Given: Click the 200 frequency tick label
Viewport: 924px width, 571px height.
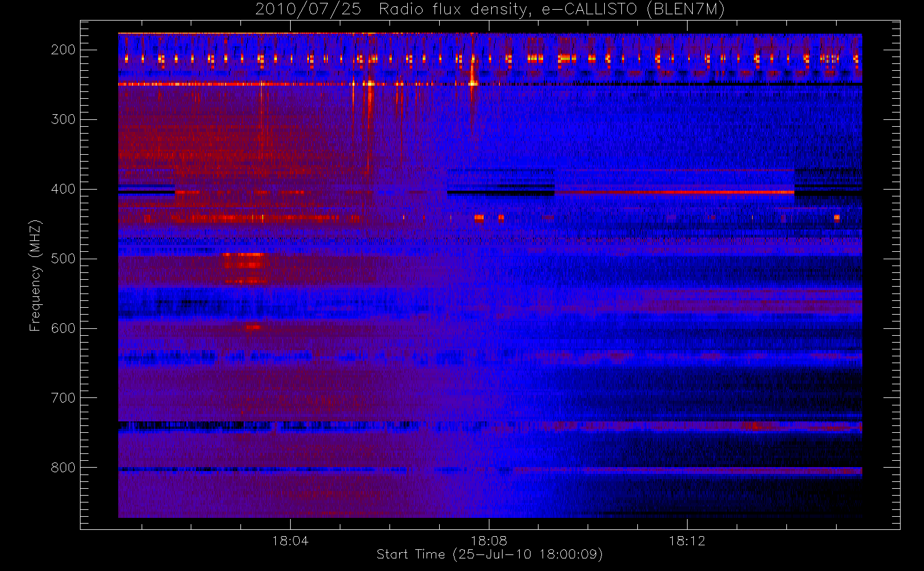Looking at the screenshot, I should click(x=63, y=50).
